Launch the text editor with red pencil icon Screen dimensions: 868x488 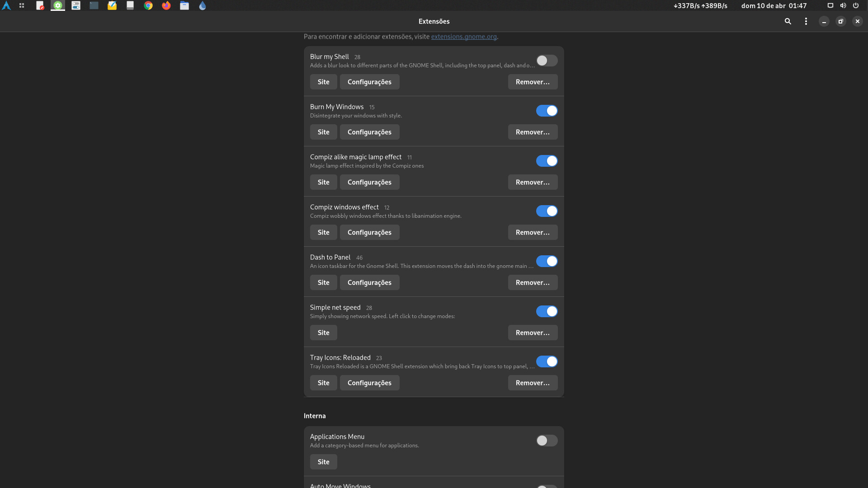coord(40,6)
